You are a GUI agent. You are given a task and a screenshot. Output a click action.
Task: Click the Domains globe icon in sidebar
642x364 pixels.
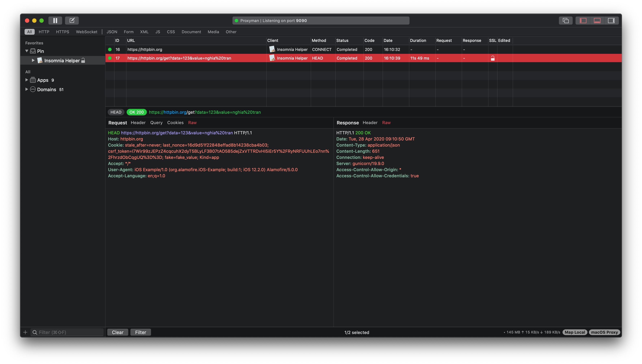pos(33,89)
